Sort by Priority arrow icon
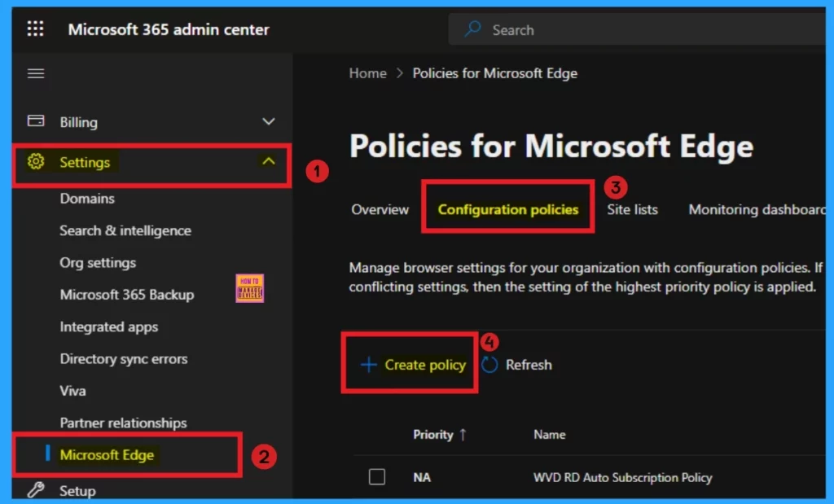 [463, 434]
